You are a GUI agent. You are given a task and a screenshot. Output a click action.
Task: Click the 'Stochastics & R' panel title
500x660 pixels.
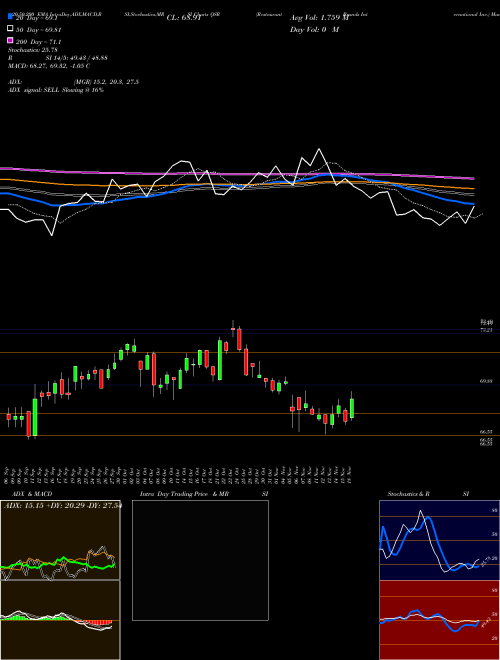tap(408, 494)
